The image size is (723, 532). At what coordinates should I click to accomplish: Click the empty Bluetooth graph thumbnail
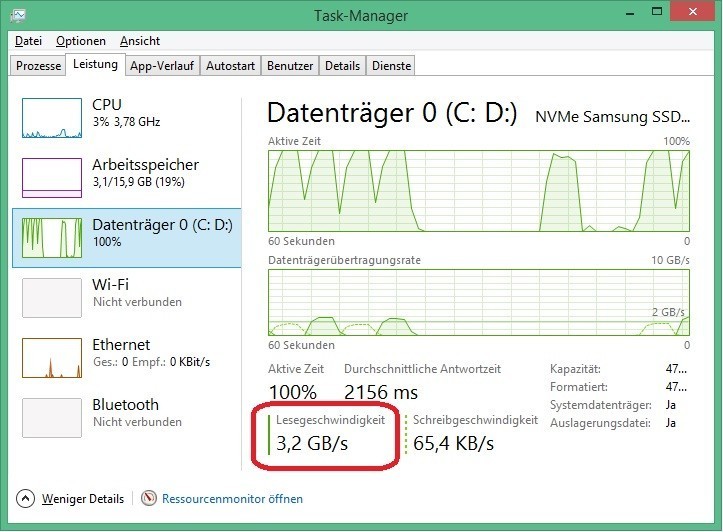52,418
